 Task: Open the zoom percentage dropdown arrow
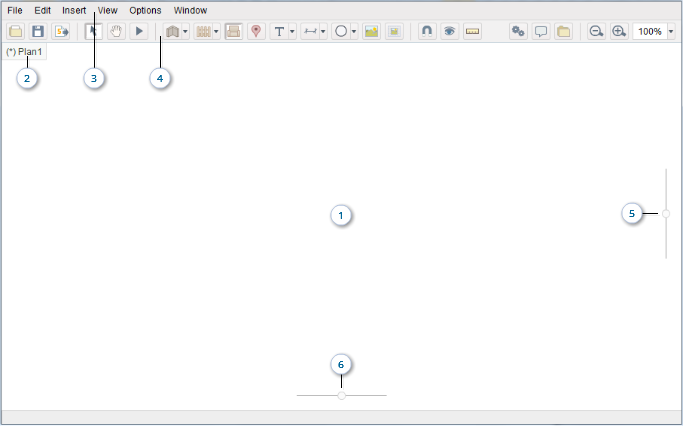tap(671, 31)
